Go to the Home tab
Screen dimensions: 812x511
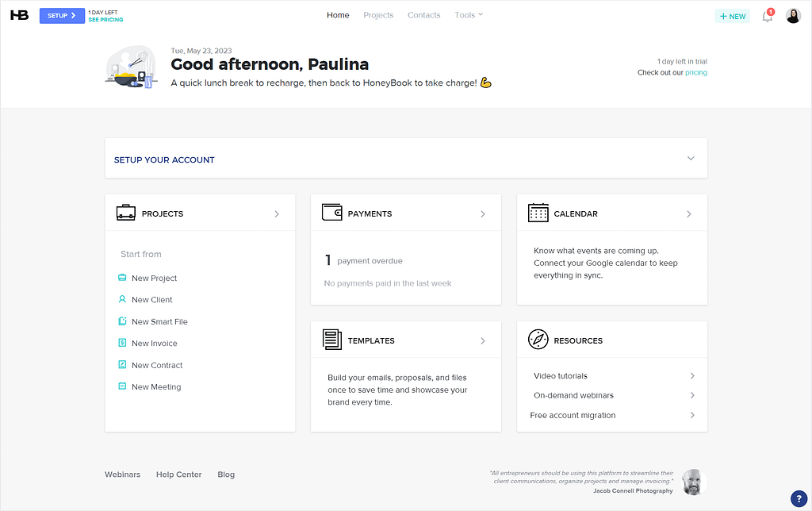pyautogui.click(x=338, y=15)
